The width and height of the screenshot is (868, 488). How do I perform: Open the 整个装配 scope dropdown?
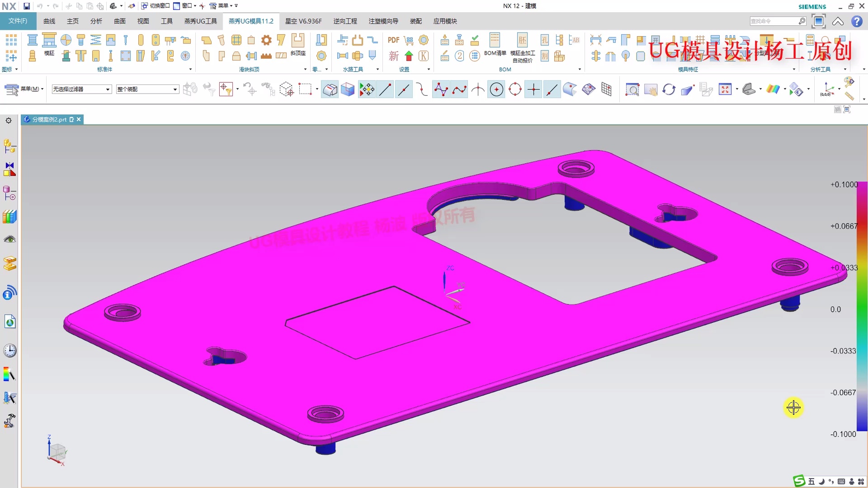[x=147, y=89]
